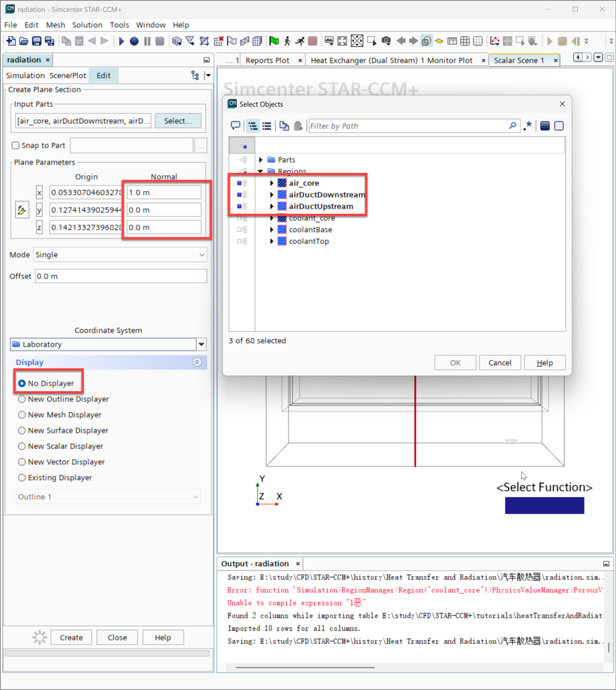
Task: Expand the coolantTop region node
Action: pos(271,241)
